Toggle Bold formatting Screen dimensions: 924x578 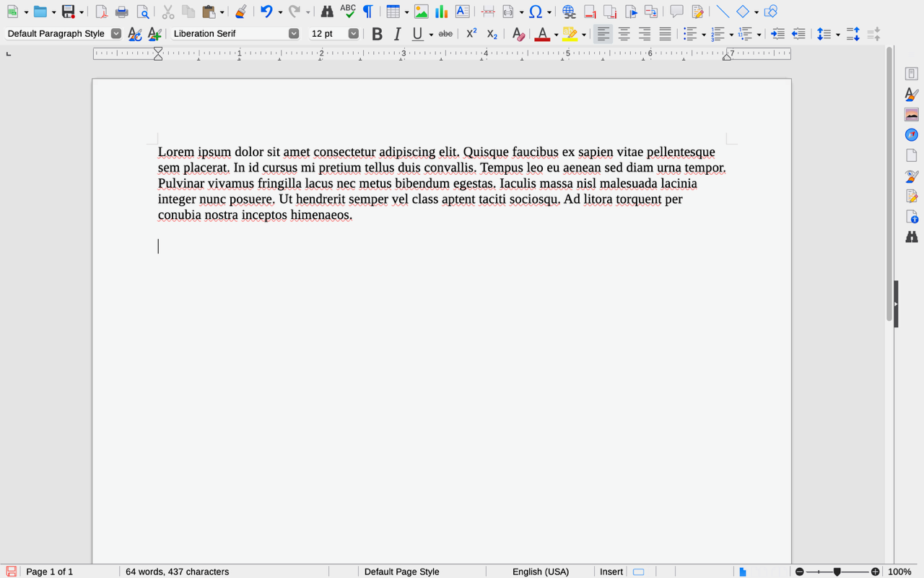click(377, 33)
